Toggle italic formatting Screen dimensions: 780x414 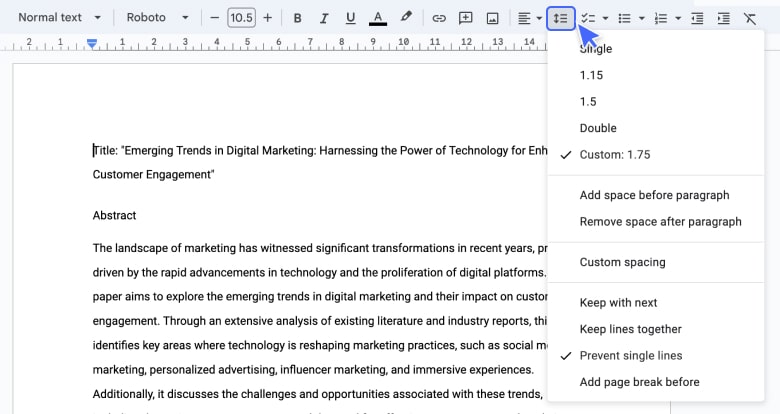[324, 18]
